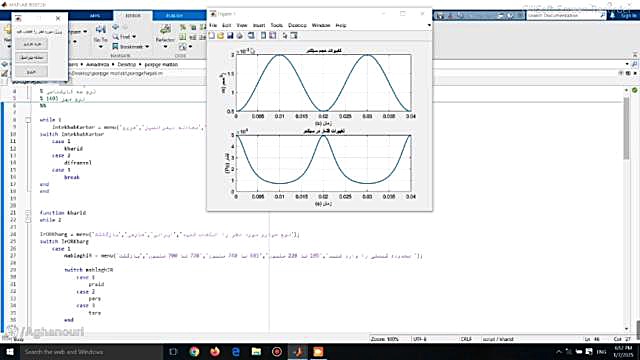This screenshot has width=640, height=360.
Task: Click the Go To icon in the Editor ribbon
Action: pos(100,29)
